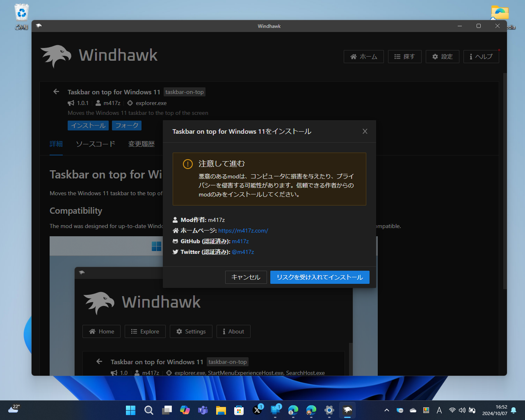
Task: Open Task View from the taskbar
Action: tap(167, 410)
